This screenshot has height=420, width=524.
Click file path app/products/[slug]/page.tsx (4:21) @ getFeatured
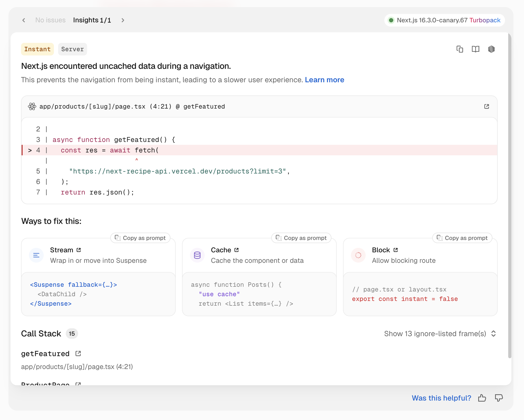pyautogui.click(x=132, y=106)
